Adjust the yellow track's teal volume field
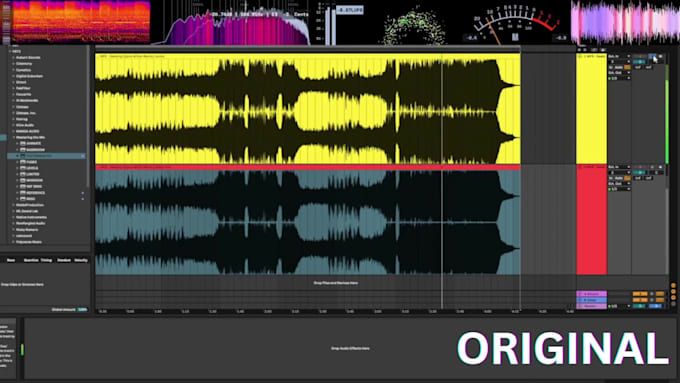The image size is (680, 383). click(x=639, y=62)
